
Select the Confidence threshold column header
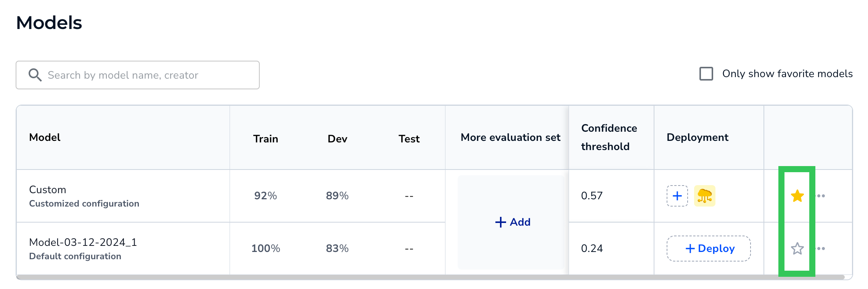pos(609,137)
